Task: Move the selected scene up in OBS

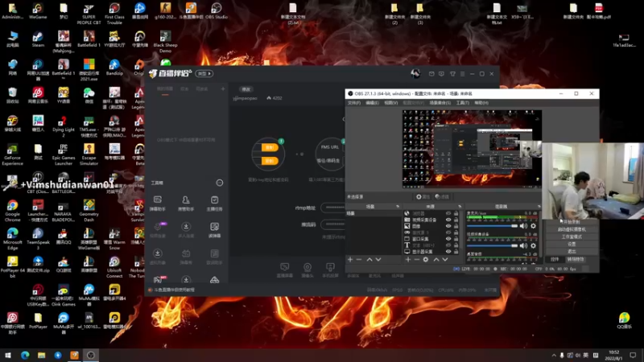Action: [369, 259]
